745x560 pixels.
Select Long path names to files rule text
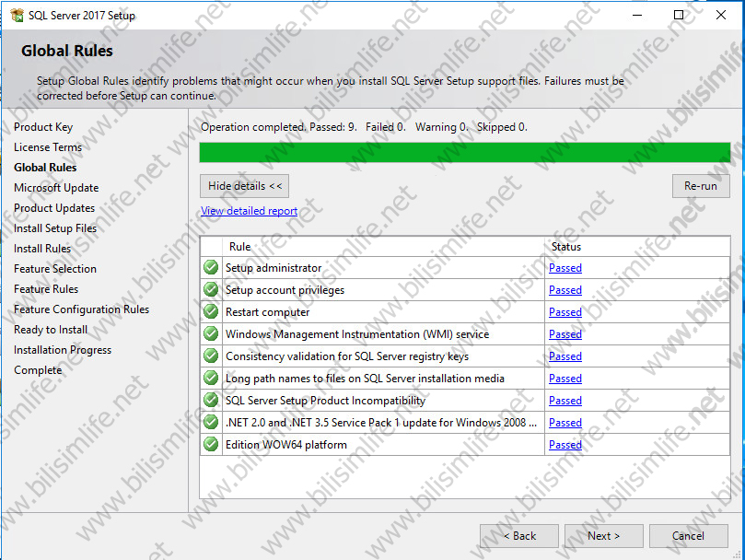[x=365, y=379]
